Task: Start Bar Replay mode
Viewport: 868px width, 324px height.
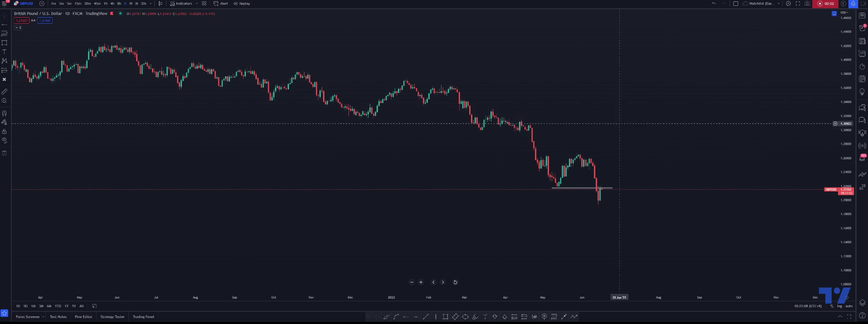Action: point(242,4)
